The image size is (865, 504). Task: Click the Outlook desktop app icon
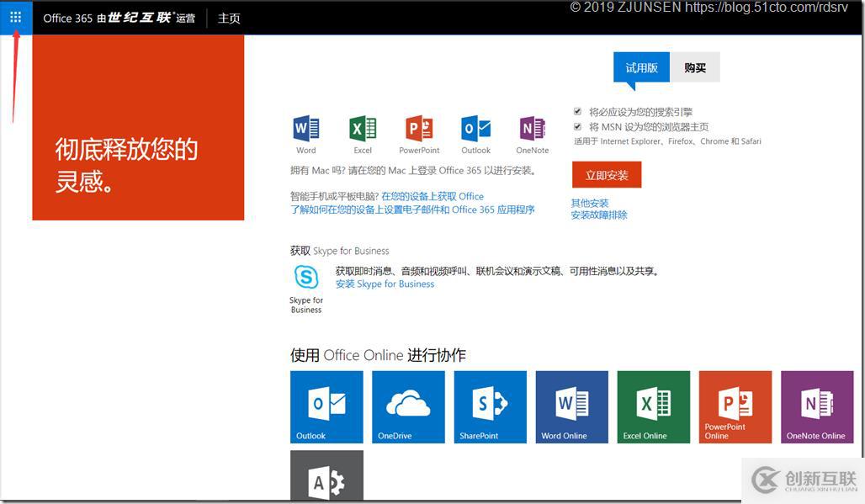(x=475, y=129)
